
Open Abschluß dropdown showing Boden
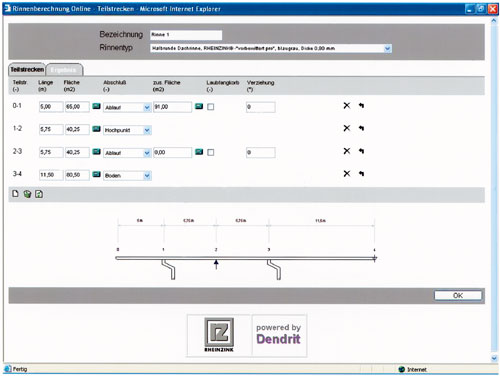(x=147, y=176)
